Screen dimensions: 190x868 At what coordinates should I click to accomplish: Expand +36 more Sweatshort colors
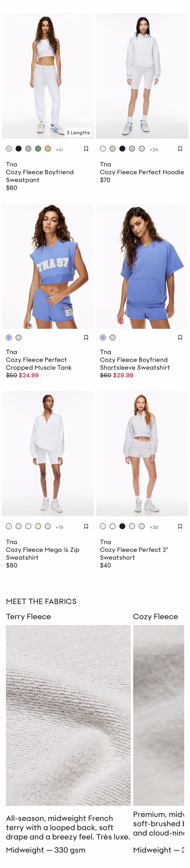[154, 527]
